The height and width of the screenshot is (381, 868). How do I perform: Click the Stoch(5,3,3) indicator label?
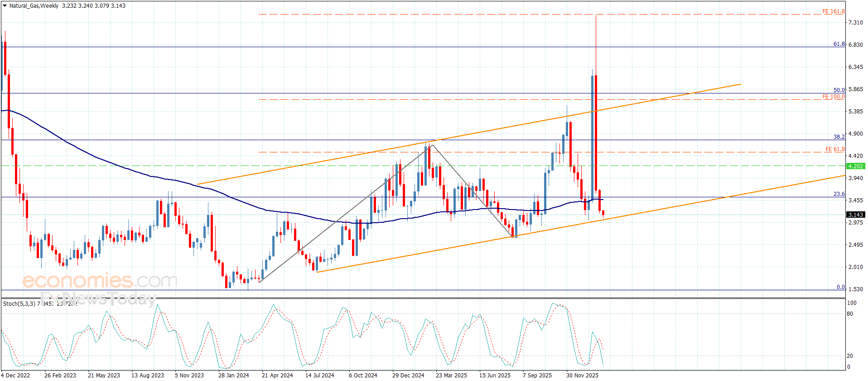click(19, 303)
